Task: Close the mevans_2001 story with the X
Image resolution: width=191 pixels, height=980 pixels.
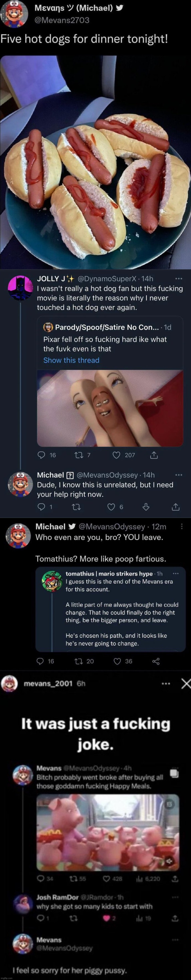Action: (x=186, y=683)
